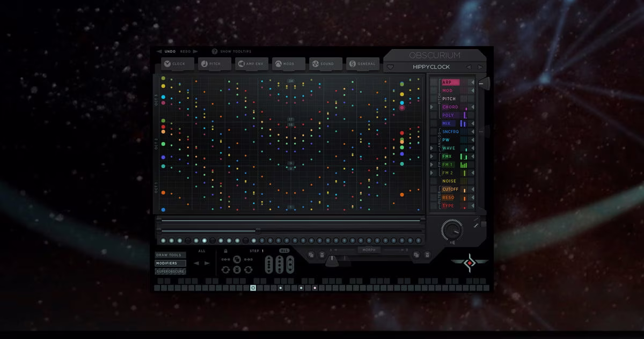Screen dimensions: 644x339
Task: Enable the NOISE parameter lane
Action: point(450,181)
